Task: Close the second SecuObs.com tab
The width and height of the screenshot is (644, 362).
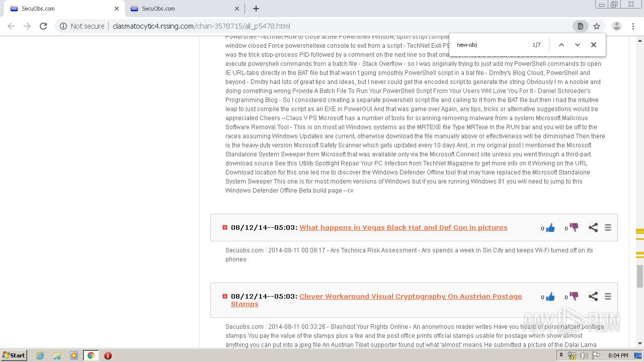Action: 237,9
